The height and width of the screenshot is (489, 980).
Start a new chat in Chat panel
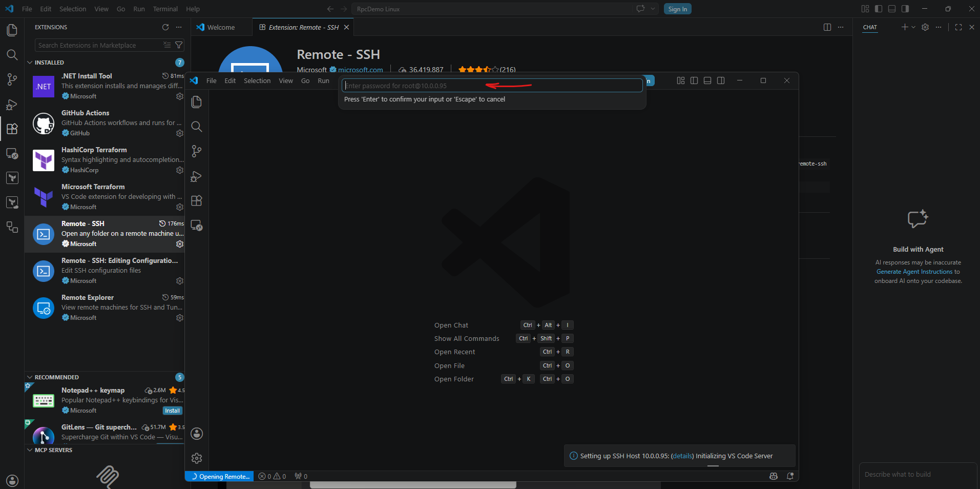[x=905, y=27]
